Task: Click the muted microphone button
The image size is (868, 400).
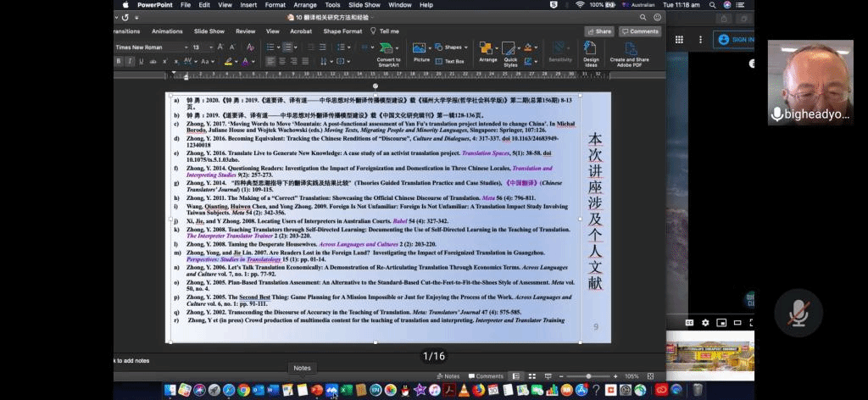Action: [x=798, y=313]
